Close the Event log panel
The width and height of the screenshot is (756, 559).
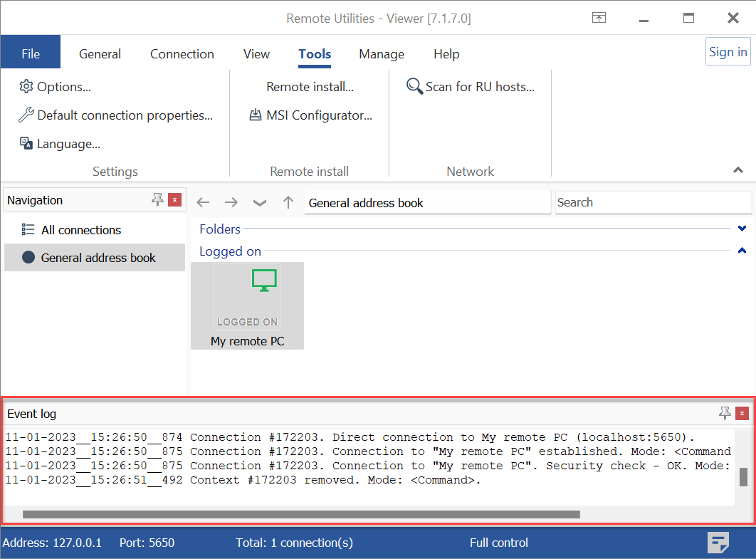[x=742, y=413]
